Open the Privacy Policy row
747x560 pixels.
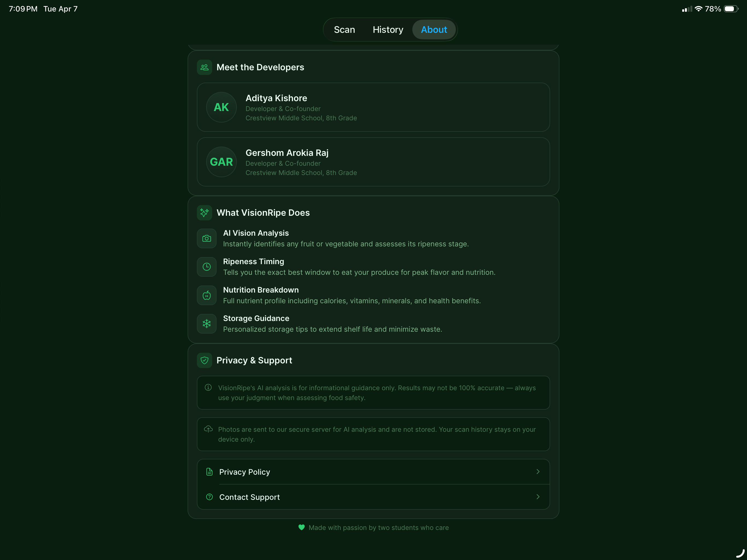[373, 472]
